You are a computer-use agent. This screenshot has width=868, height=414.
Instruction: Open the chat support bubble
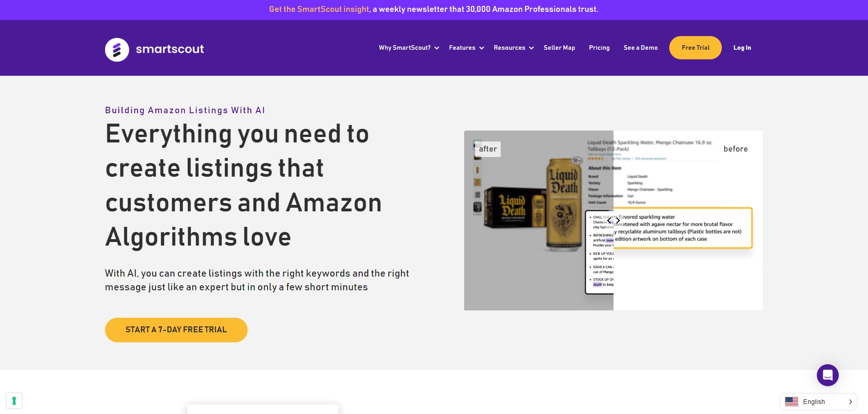click(827, 375)
